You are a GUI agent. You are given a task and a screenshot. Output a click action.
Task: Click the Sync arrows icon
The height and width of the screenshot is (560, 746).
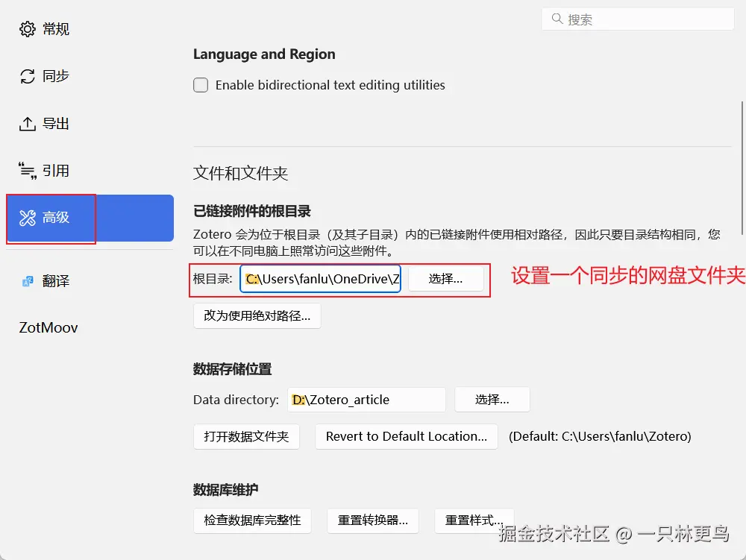coord(27,76)
